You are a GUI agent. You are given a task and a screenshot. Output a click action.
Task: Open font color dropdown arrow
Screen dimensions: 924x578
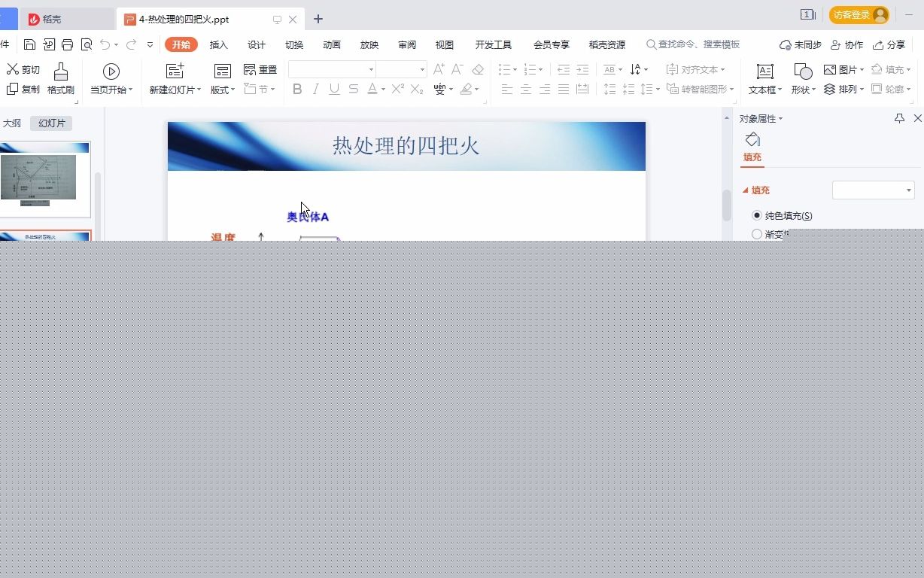pos(383,90)
